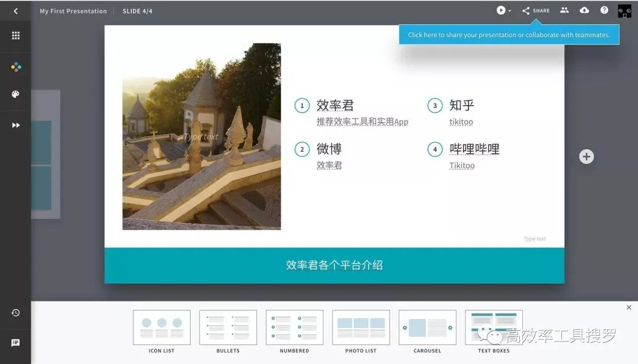Image resolution: width=638 pixels, height=364 pixels.
Task: Select the slide photo of stairs
Action: [201, 136]
